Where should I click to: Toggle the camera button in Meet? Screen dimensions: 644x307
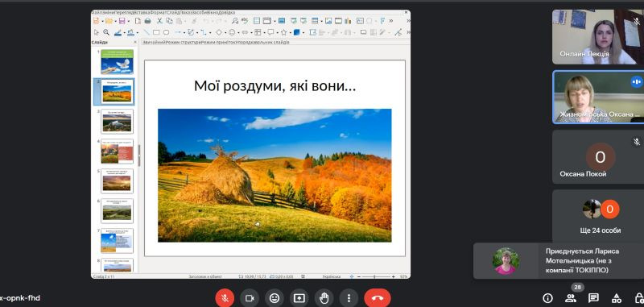[x=250, y=298]
